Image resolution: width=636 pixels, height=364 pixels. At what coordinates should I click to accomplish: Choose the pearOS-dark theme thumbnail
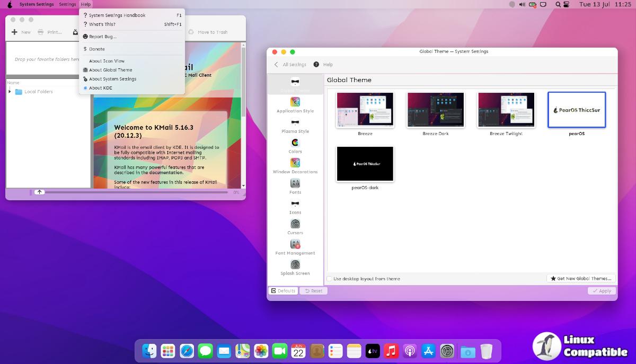point(365,164)
